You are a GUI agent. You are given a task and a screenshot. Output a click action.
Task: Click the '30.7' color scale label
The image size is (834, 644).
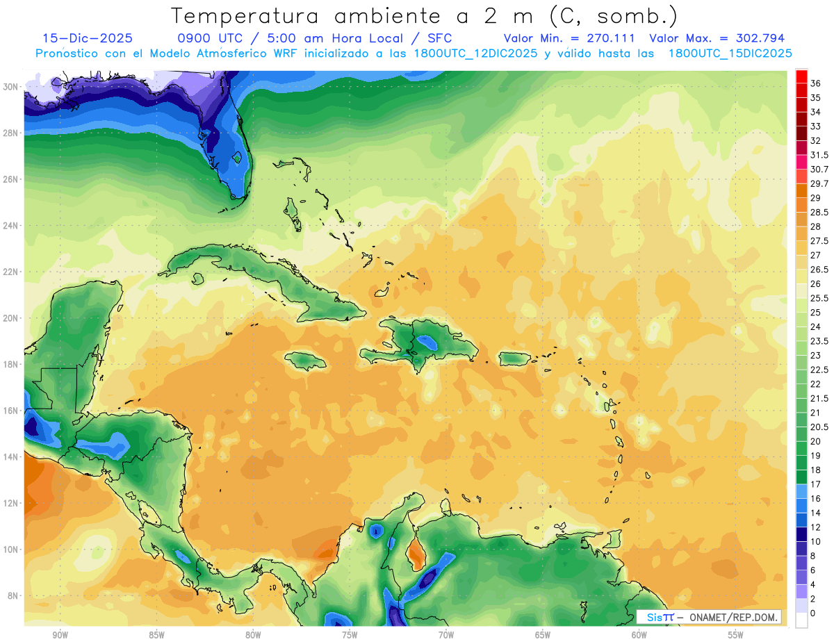819,170
